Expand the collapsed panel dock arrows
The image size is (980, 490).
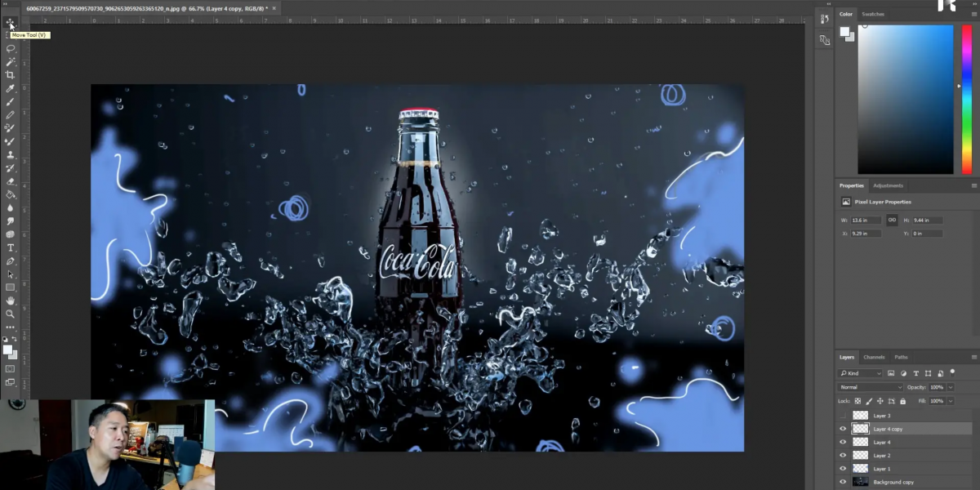[829, 4]
